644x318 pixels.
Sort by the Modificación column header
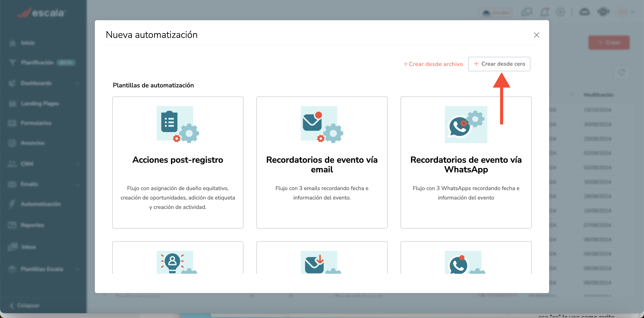[x=598, y=95]
